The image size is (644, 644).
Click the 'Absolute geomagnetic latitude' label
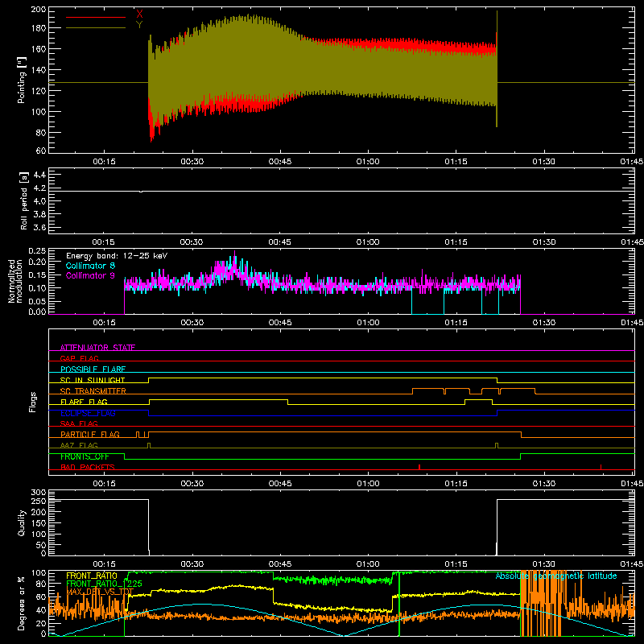[556, 576]
